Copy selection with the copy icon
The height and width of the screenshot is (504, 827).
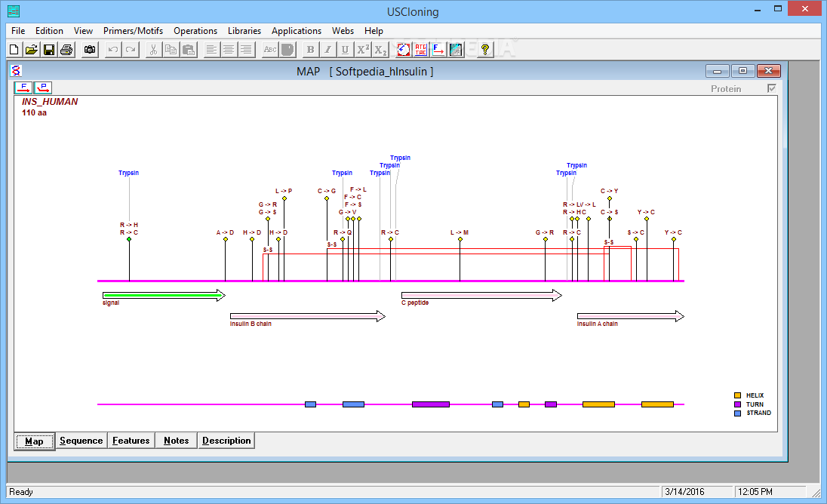click(171, 50)
